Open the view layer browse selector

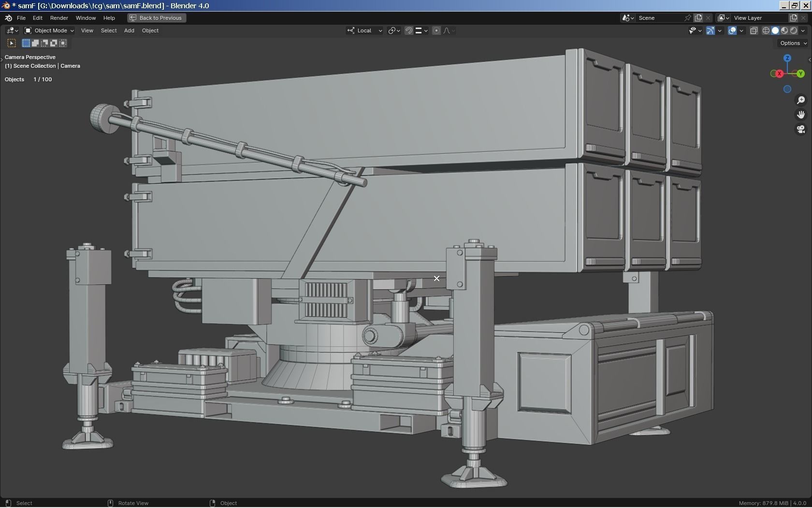tap(723, 18)
